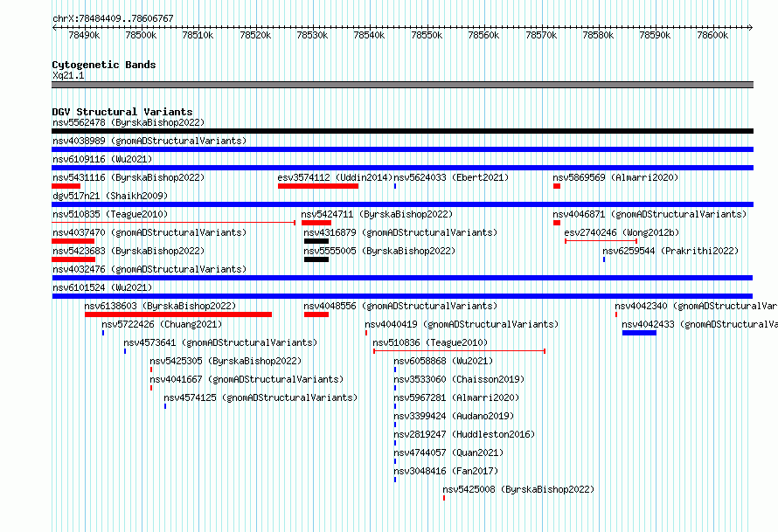This screenshot has height=532, width=778.
Task: Click the nsv6138603 (ByrskaBishop2022) label
Action: pos(160,306)
